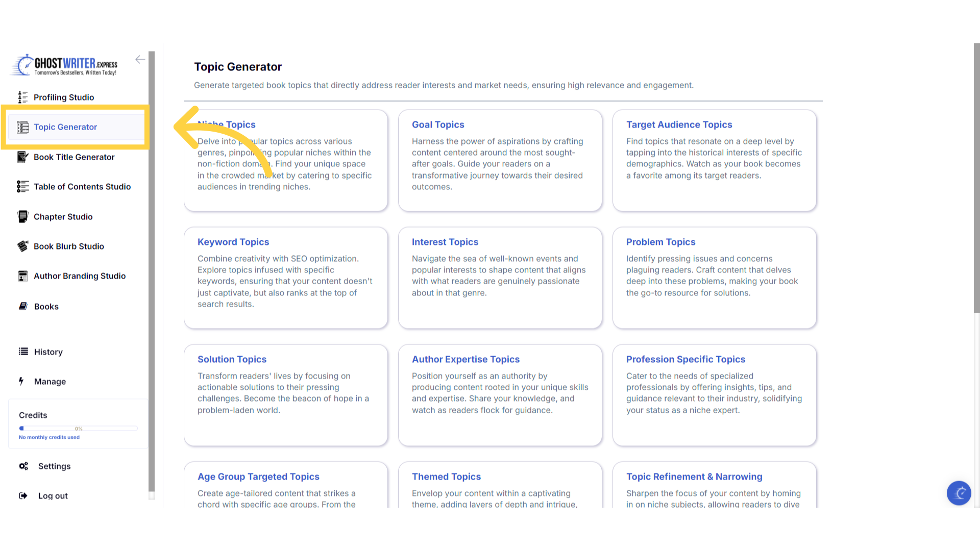Open the Goal Topics card

[500, 160]
